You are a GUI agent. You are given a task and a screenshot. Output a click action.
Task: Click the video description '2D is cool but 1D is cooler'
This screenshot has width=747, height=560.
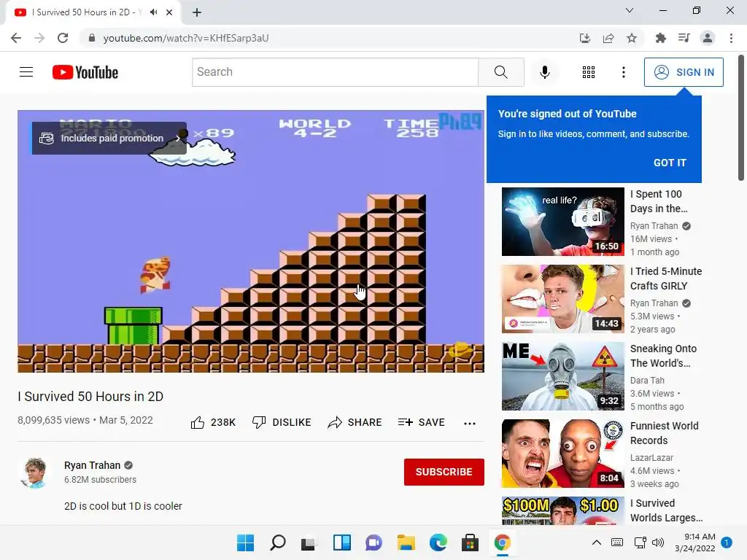[x=123, y=506]
